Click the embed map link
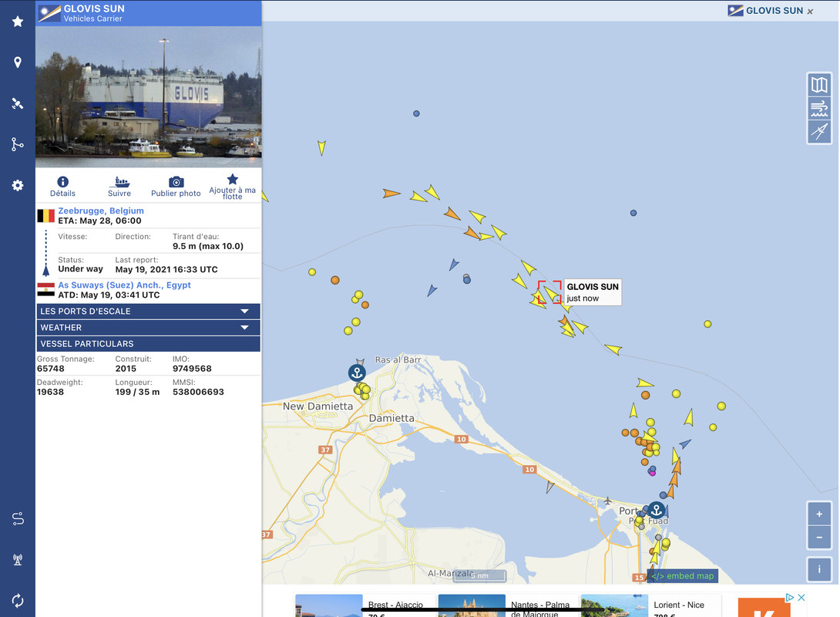 pos(683,575)
